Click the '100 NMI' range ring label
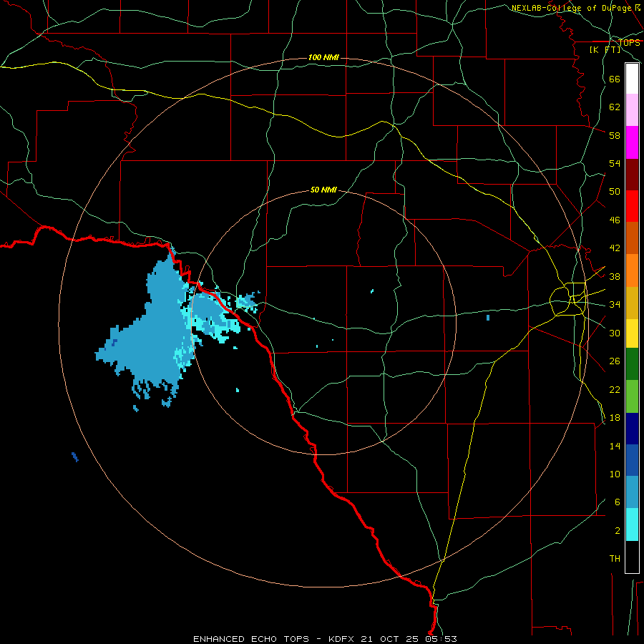644x644 pixels. coord(323,57)
